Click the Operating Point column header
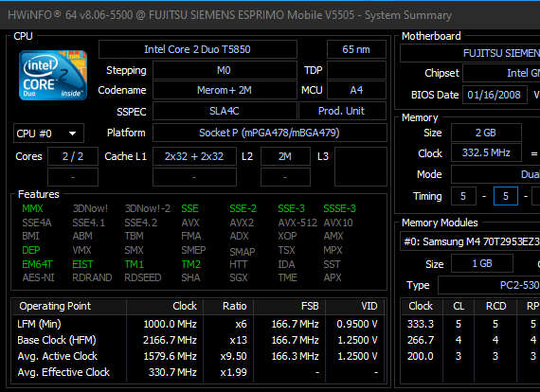Image resolution: width=540 pixels, height=392 pixels. [69, 306]
